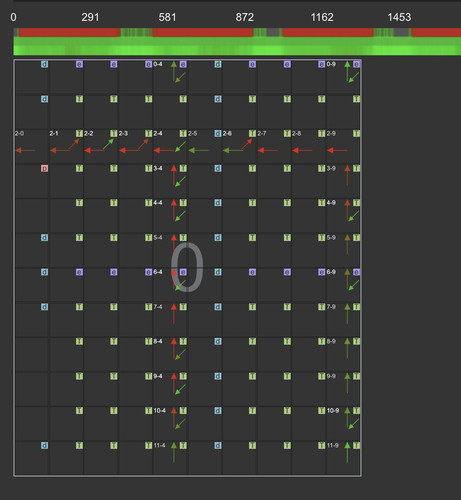Choose the T badge in cell 8-9
Screen dimensions: 461x500
(356, 341)
